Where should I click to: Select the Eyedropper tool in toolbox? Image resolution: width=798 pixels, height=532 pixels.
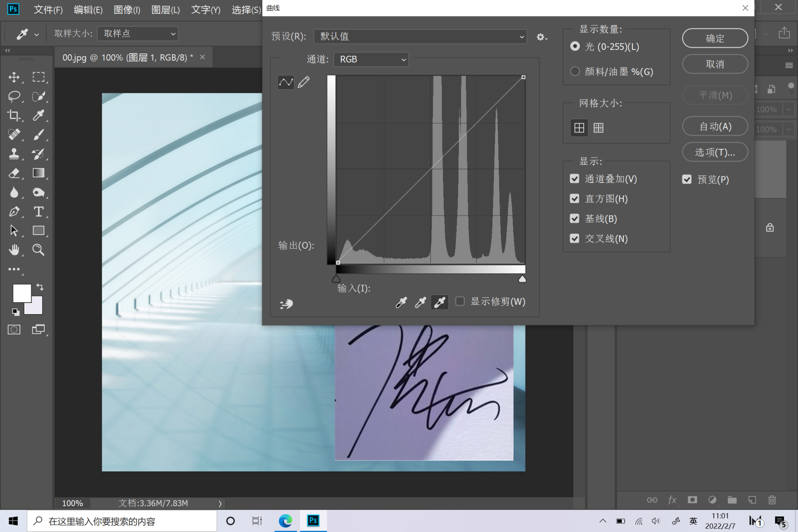pyautogui.click(x=38, y=115)
